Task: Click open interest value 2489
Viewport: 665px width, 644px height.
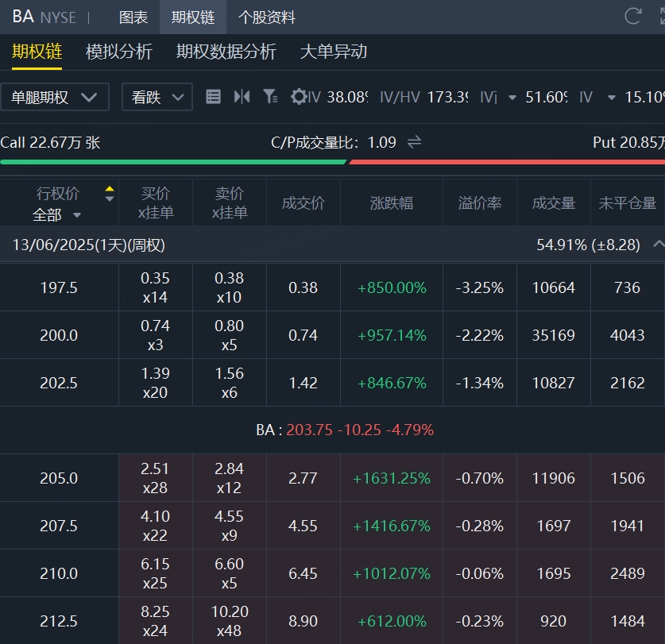Action: click(x=627, y=573)
